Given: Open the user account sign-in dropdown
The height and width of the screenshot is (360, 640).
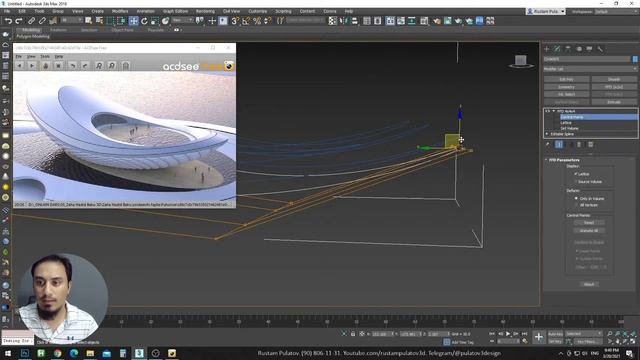Looking at the screenshot, I should [546, 11].
